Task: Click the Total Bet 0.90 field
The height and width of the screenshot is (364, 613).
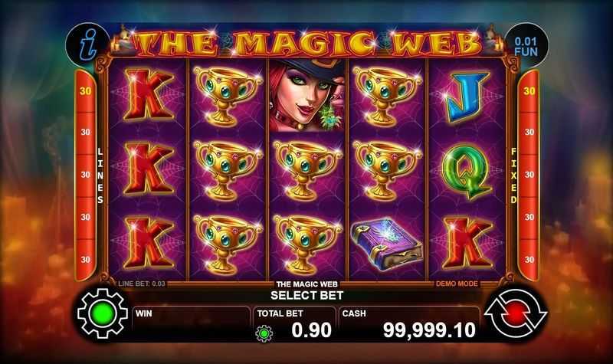Action: tap(294, 324)
